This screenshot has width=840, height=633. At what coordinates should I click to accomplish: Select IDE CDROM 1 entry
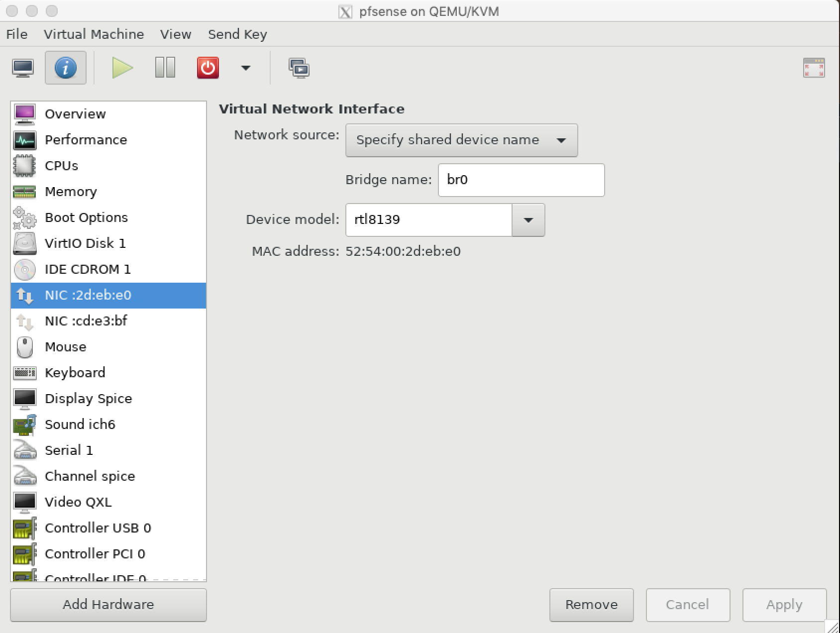[x=108, y=269]
